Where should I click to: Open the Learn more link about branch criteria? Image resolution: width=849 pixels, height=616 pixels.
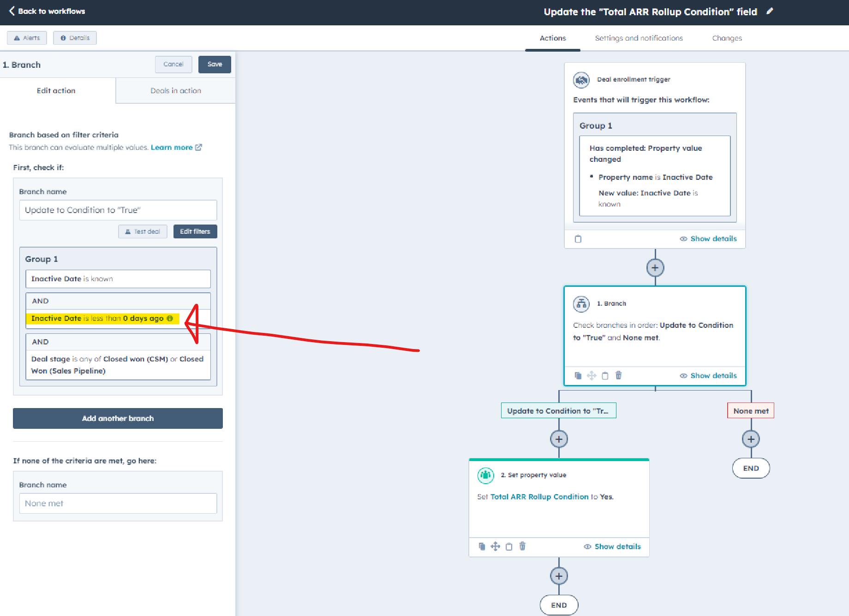(x=171, y=147)
